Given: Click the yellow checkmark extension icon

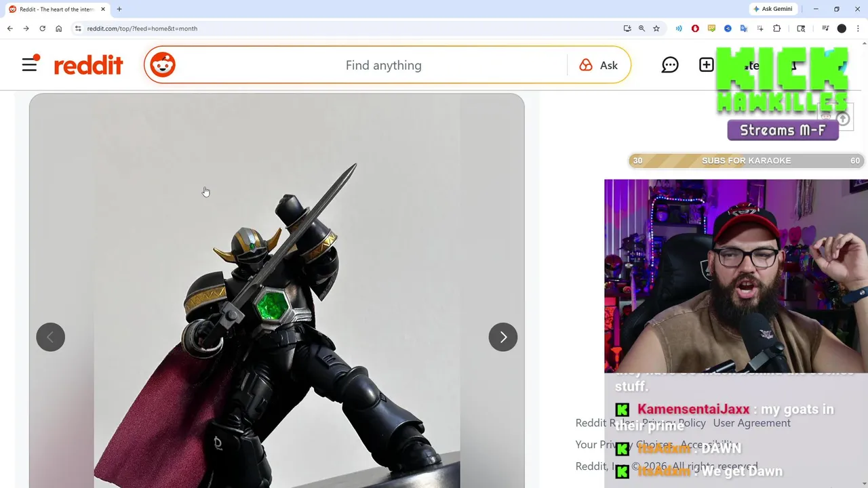Looking at the screenshot, I should pos(711,28).
